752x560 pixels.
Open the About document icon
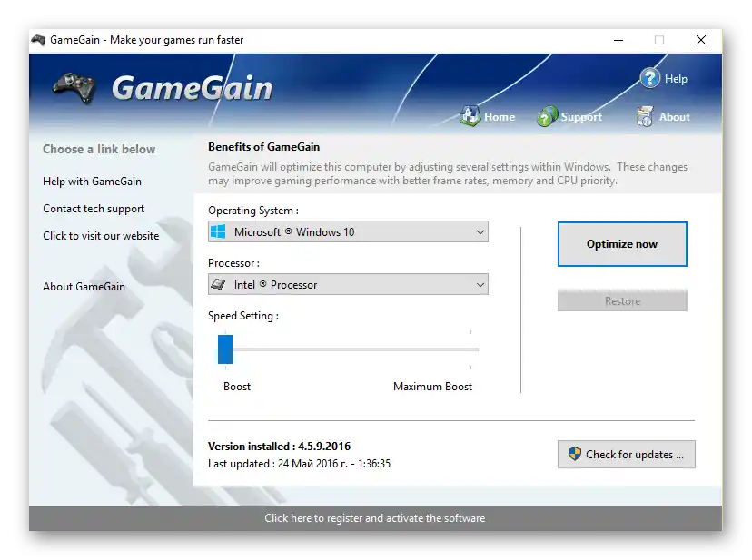pos(645,116)
